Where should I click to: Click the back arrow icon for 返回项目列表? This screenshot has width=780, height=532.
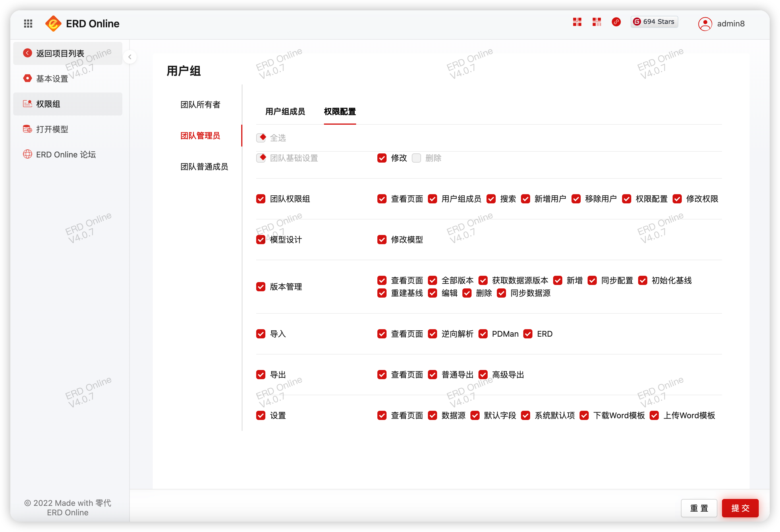pyautogui.click(x=28, y=53)
